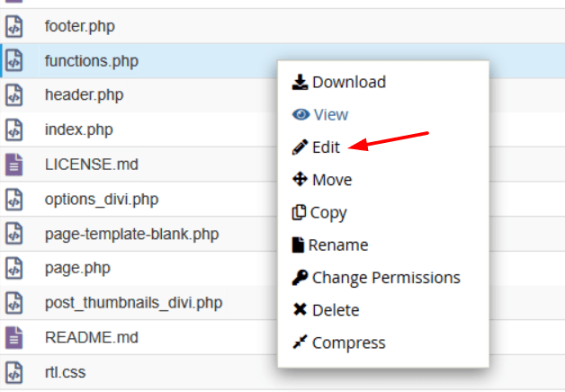Screen dimensions: 565x392
Task: Click the Compress arrows icon
Action: (300, 343)
